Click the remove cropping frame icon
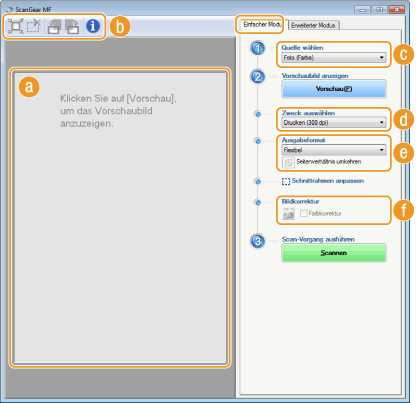Viewport: 418px width, 403px height. click(34, 26)
